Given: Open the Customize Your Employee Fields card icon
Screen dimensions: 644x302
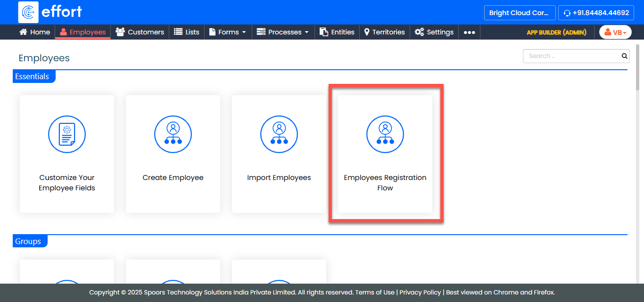Looking at the screenshot, I should coord(67,134).
